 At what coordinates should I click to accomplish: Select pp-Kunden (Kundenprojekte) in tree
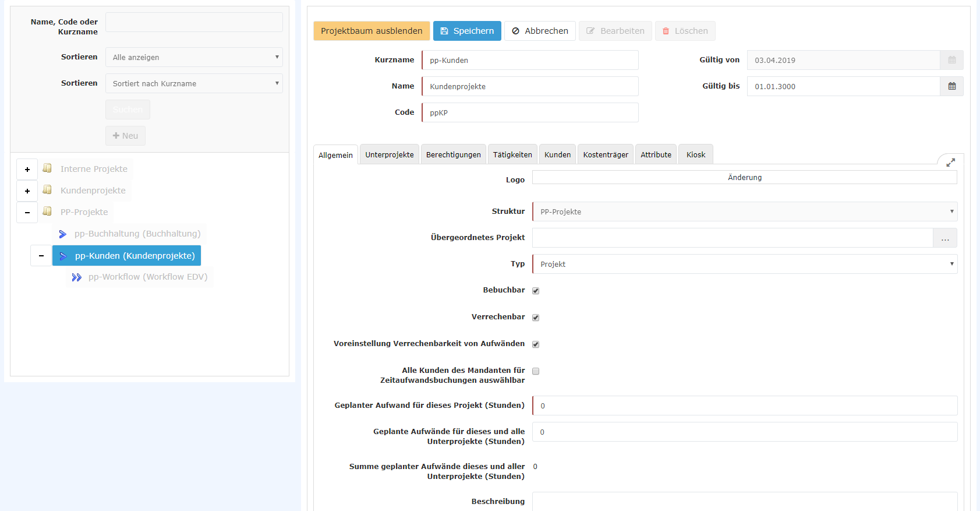(135, 256)
